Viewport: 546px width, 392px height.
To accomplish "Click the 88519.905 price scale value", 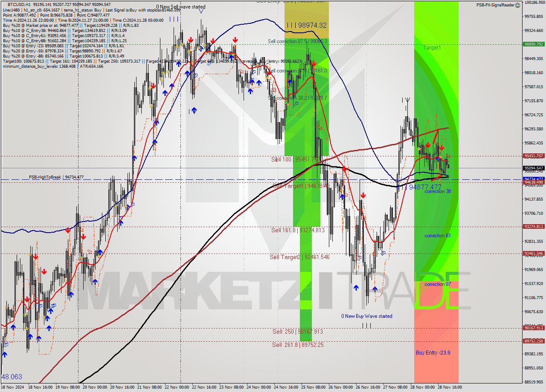I will 534,382.
